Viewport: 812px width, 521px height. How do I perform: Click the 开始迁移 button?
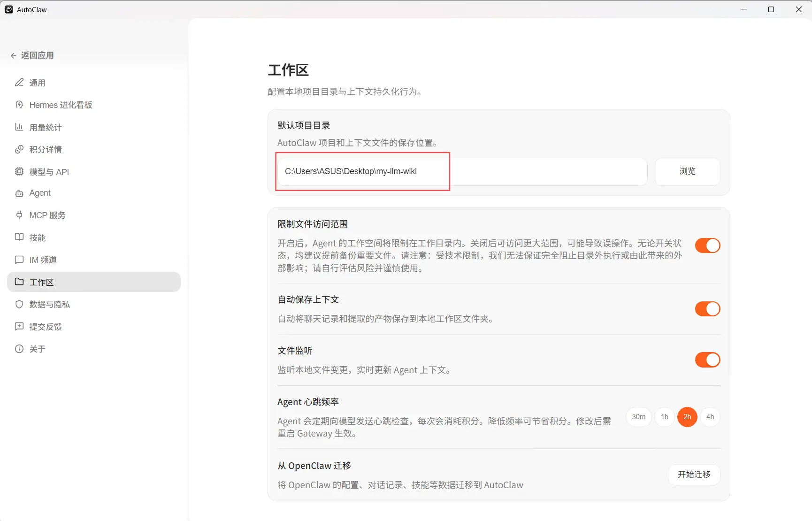694,475
